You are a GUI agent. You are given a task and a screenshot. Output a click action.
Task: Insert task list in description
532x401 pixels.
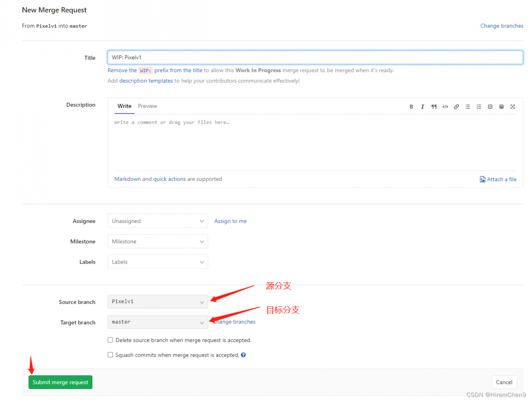(x=490, y=107)
